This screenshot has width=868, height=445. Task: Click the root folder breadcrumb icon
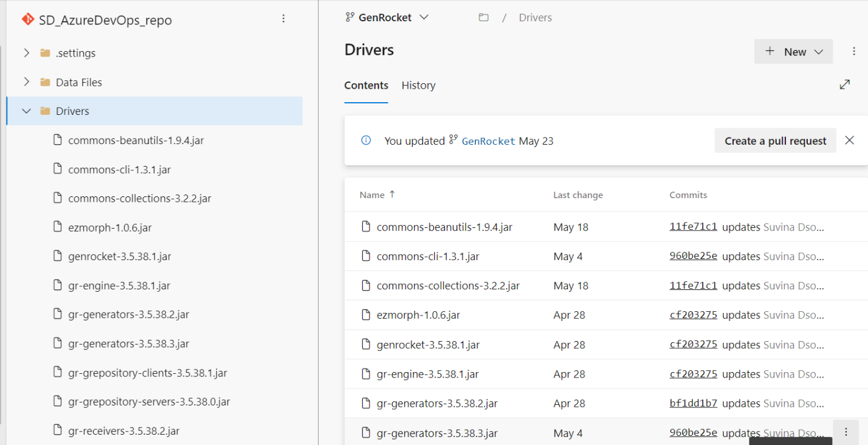[484, 18]
